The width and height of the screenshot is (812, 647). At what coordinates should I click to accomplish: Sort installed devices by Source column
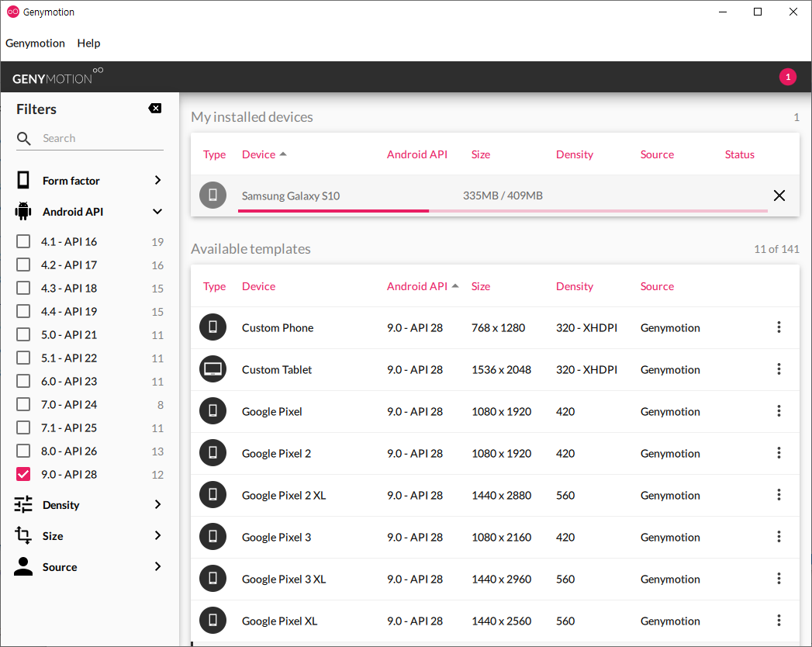[x=657, y=154]
